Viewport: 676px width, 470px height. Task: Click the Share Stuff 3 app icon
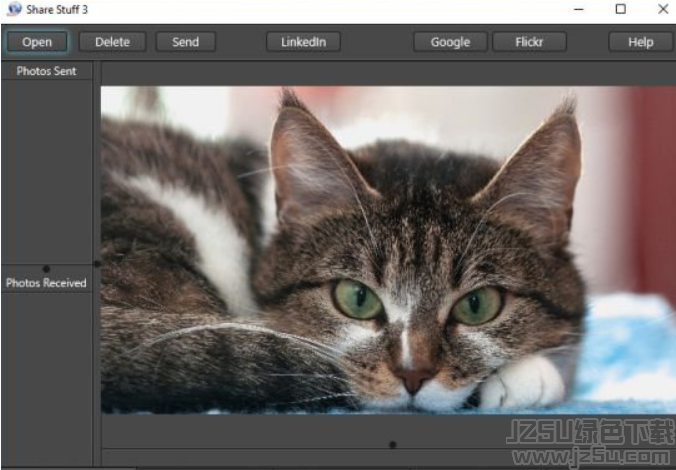(x=15, y=9)
